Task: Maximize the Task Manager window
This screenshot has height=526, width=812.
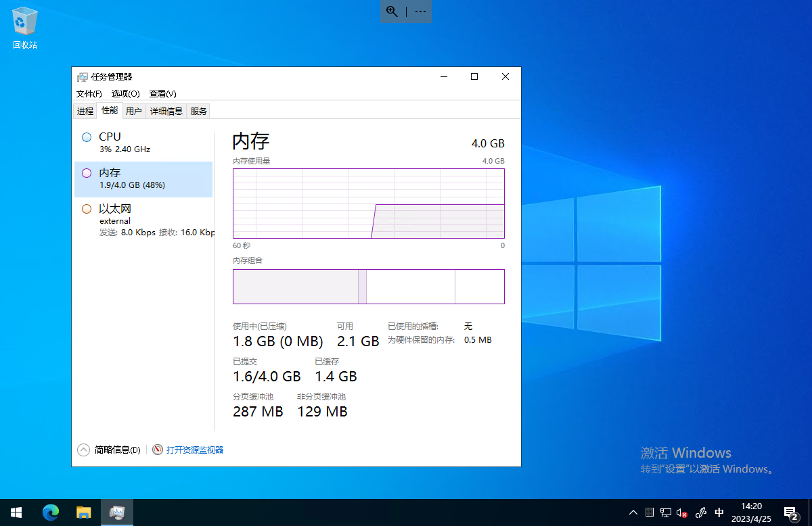Action: [x=474, y=77]
